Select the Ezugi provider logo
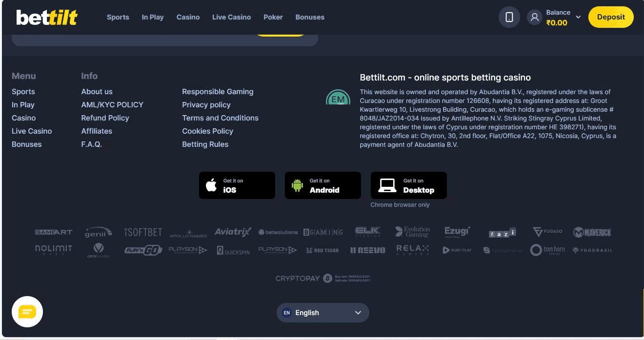The height and width of the screenshot is (340, 644). [457, 232]
